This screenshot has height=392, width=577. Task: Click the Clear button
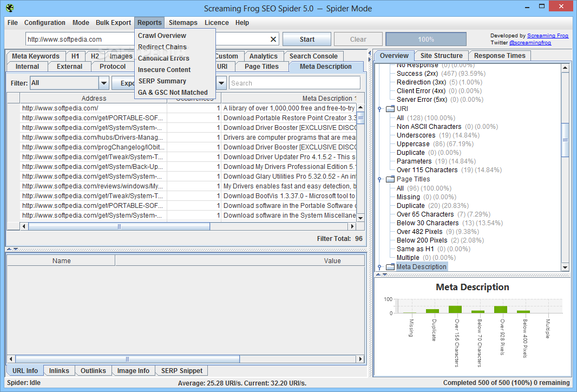[x=358, y=40]
